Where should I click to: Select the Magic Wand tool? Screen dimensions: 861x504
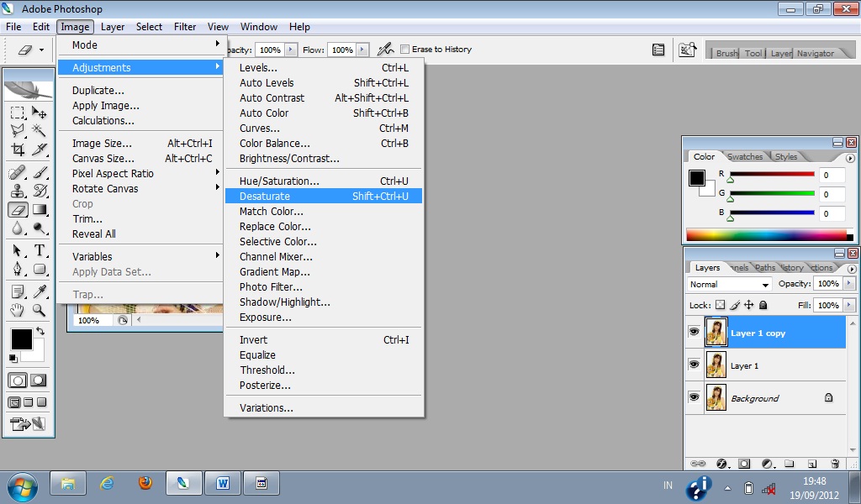click(39, 130)
